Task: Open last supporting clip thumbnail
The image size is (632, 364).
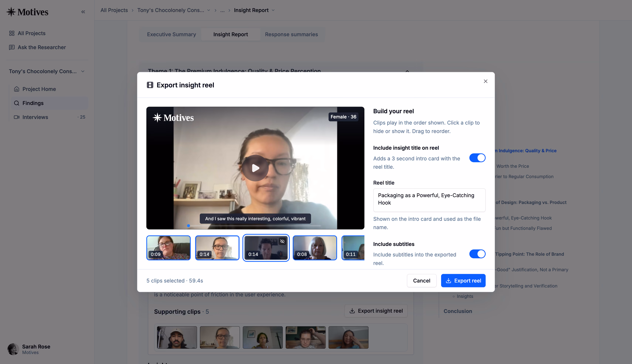Action: coord(348,337)
